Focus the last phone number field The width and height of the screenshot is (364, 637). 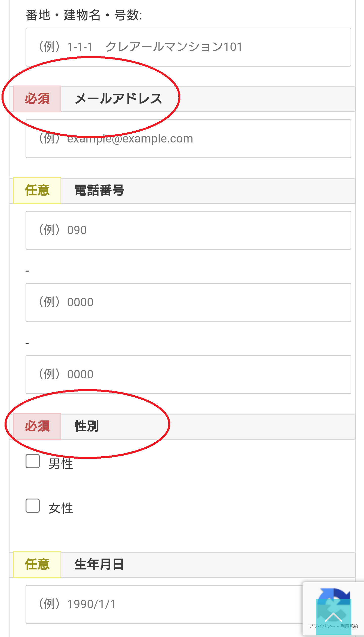(x=188, y=375)
